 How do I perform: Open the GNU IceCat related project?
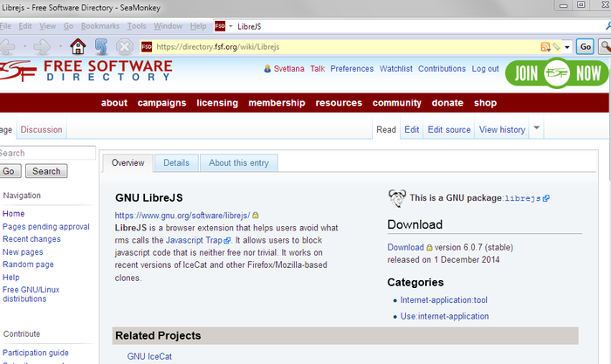pyautogui.click(x=149, y=356)
